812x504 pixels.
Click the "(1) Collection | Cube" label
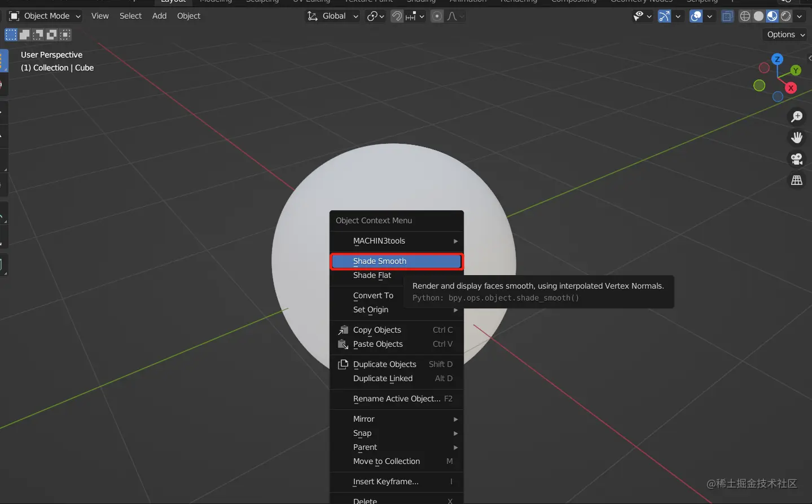[x=57, y=68]
